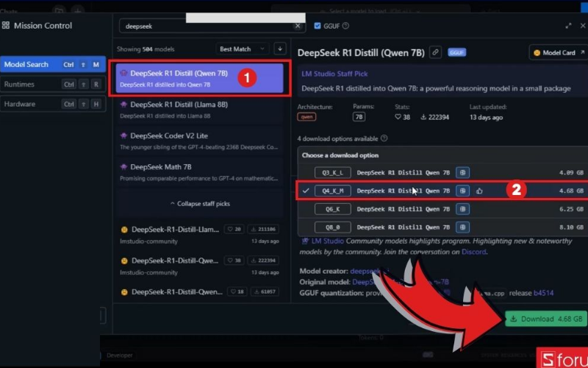Click the info icon on Q3_K_L row
This screenshot has height=368, width=588.
point(462,172)
